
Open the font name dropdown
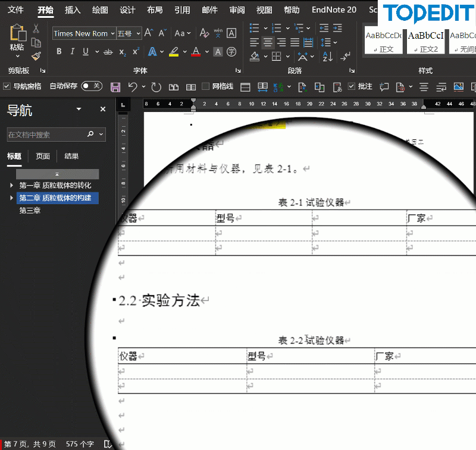112,33
